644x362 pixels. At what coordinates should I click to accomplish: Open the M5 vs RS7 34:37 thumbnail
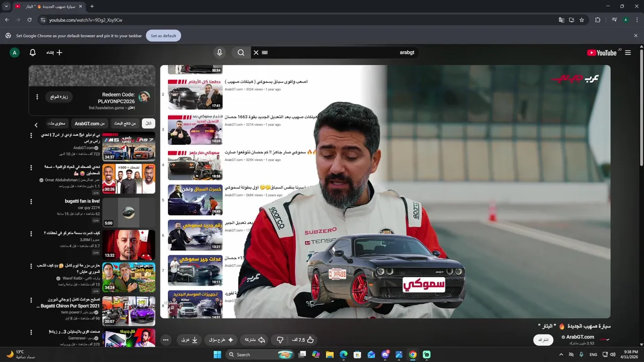pos(129,146)
